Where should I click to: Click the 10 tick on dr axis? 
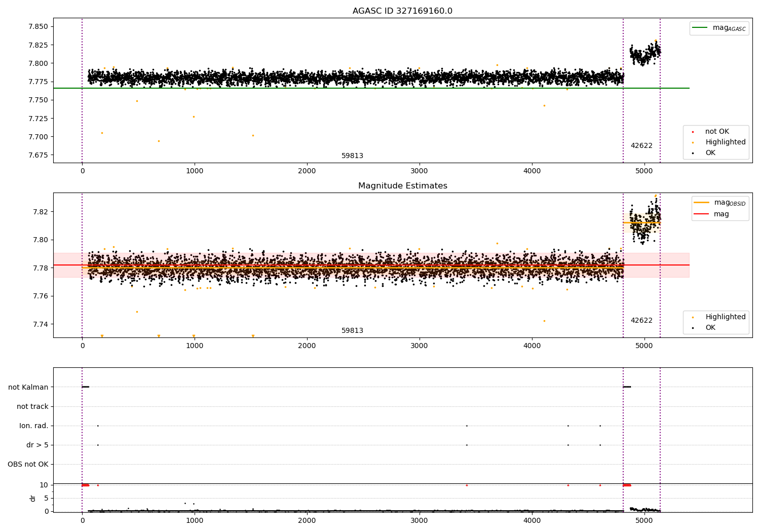[44, 485]
